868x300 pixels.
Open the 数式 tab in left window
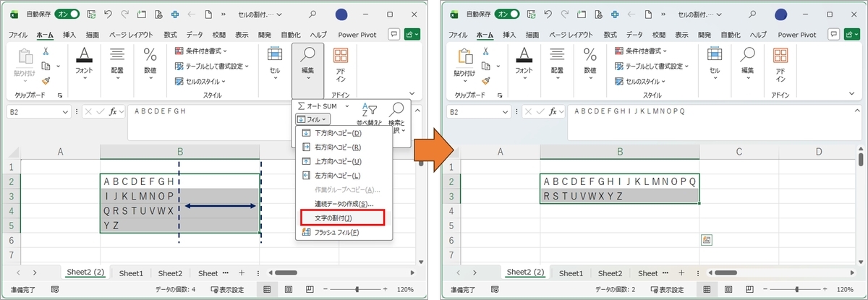pos(170,35)
